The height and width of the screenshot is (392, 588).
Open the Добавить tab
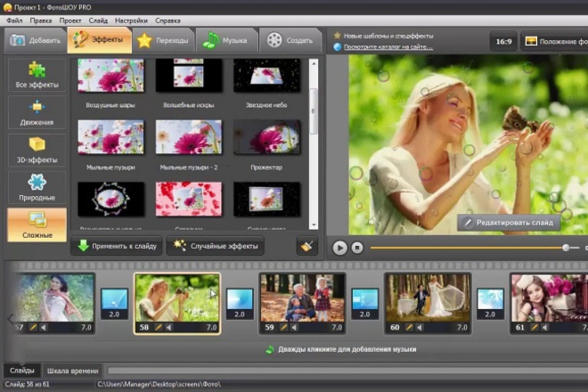click(36, 40)
